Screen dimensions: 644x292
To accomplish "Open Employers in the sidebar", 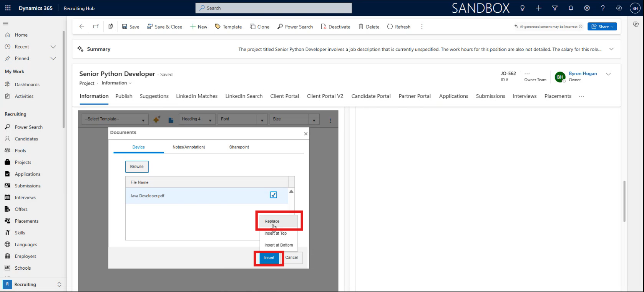I will click(x=26, y=256).
